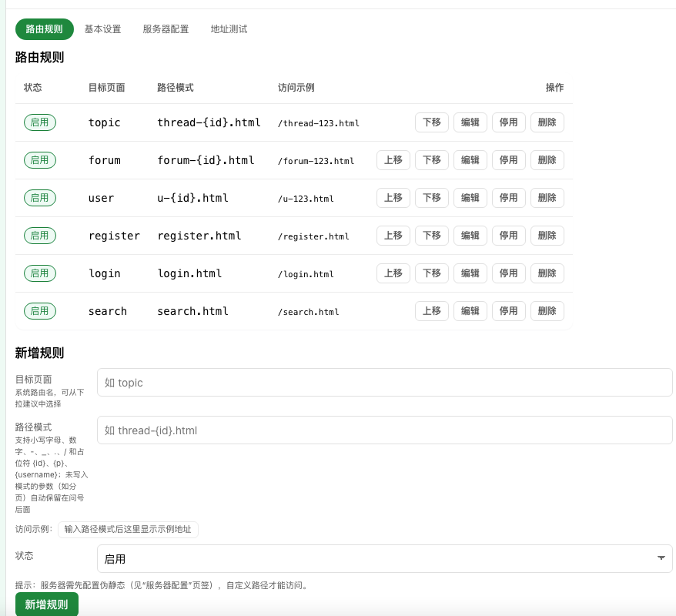This screenshot has height=616, width=676.
Task: Move the register rule down
Action: point(432,236)
